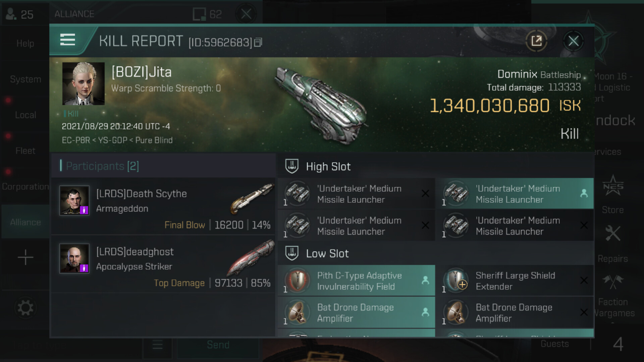This screenshot has height=362, width=644.
Task: View deadghost participant portrait
Action: point(74,258)
